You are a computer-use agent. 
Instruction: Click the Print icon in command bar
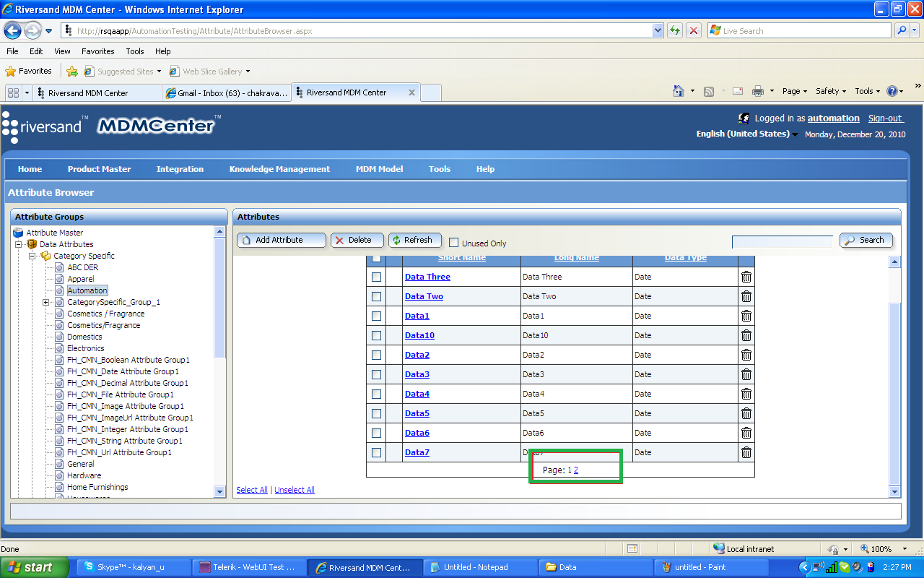point(758,91)
